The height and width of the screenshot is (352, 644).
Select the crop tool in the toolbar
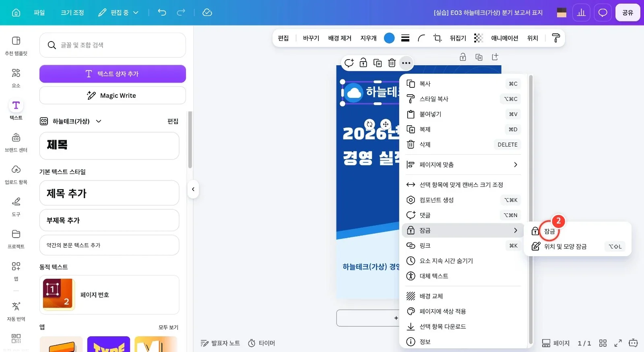point(438,38)
